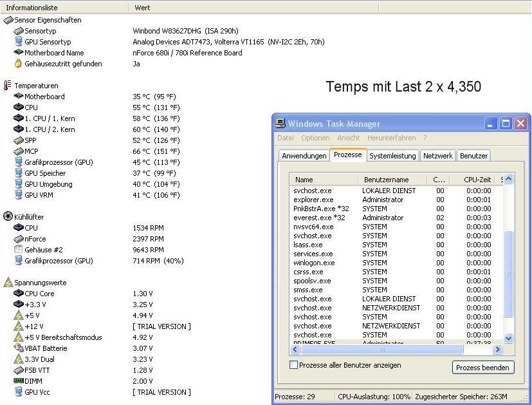
Task: Click the process list scroll-down arrow
Action: point(508,338)
